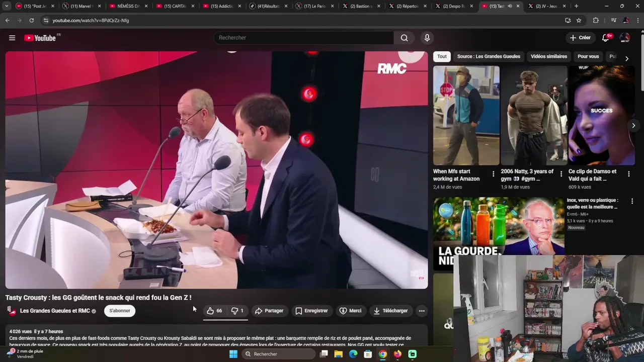Go to YouTube home via logo
Image resolution: width=644 pixels, height=362 pixels.
point(40,38)
